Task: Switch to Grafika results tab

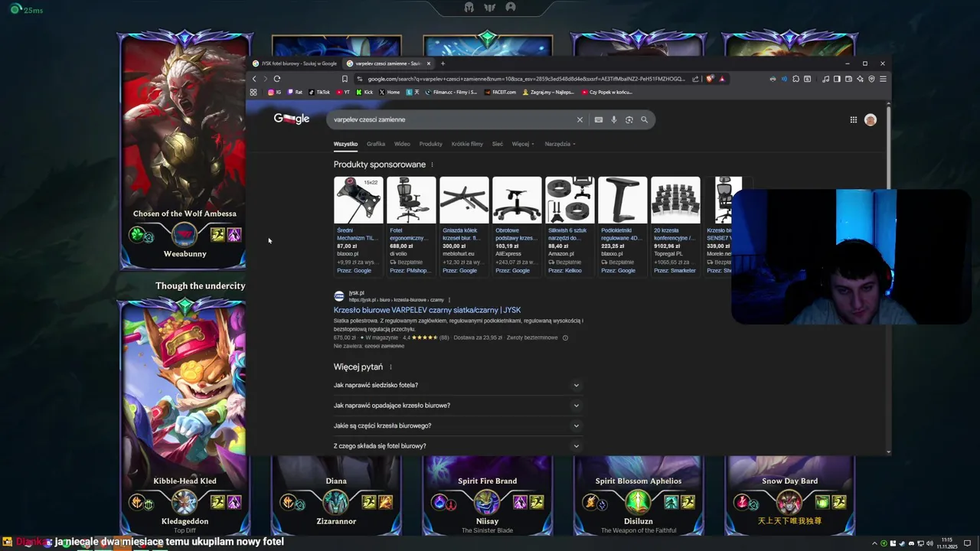Action: 376,144
